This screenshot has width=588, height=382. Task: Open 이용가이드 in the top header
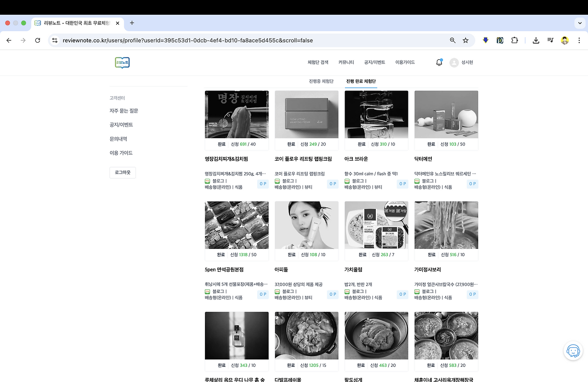[x=405, y=62]
